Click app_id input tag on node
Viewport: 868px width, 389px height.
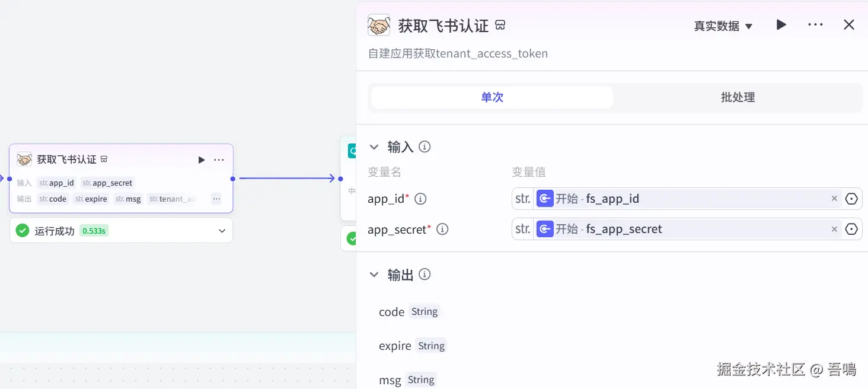[x=57, y=183]
